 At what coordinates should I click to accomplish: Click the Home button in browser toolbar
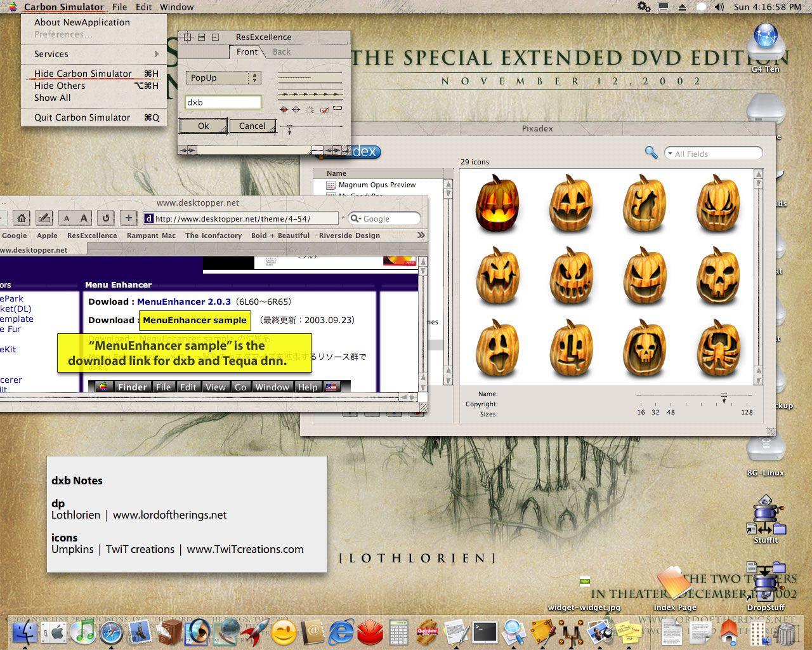[x=22, y=218]
